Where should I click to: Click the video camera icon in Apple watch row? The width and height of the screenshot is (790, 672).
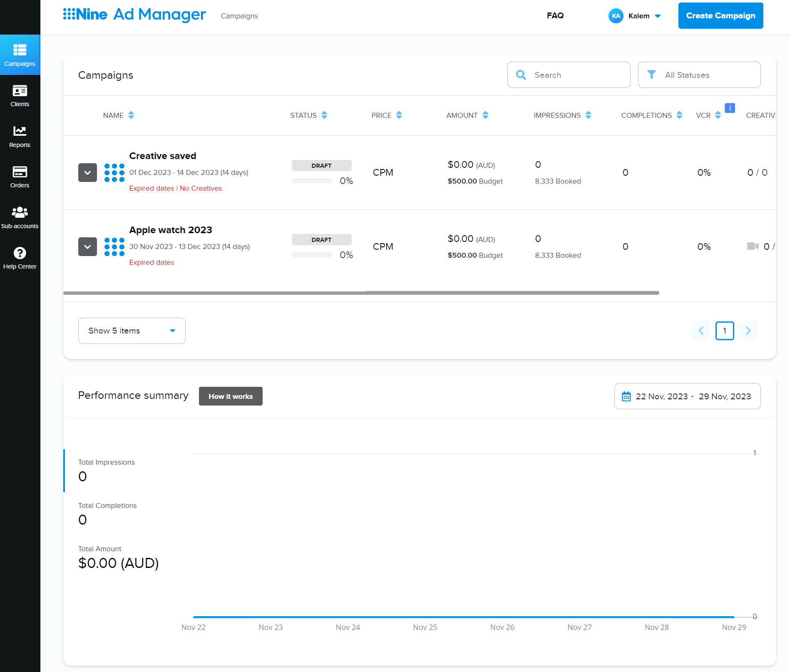[753, 246]
